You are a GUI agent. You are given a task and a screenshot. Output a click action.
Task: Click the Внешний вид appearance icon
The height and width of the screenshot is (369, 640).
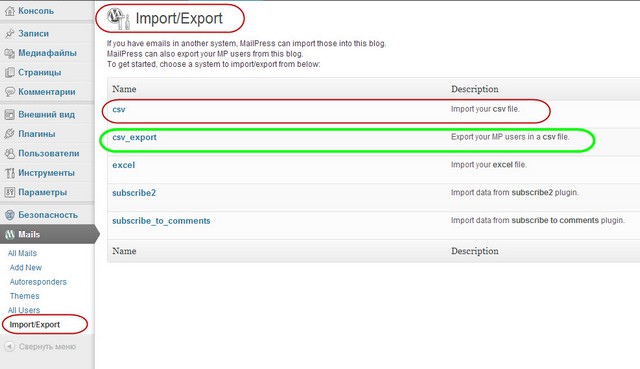point(9,115)
